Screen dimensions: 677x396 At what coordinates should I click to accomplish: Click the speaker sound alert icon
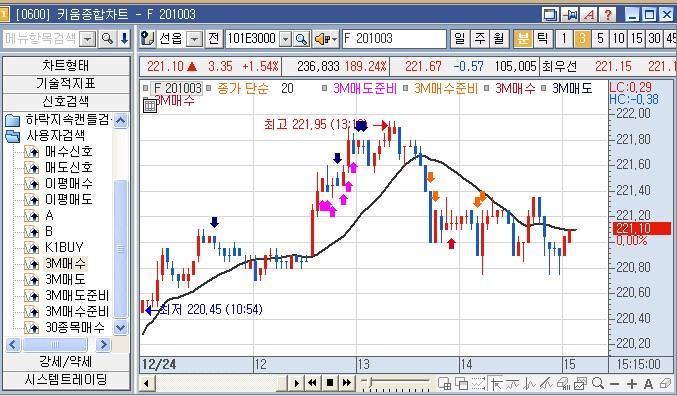(x=326, y=39)
